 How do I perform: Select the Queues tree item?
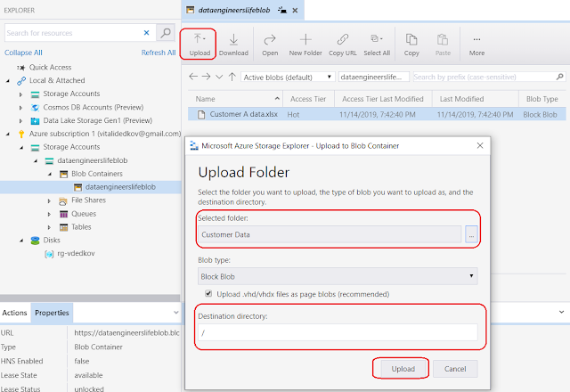(84, 214)
